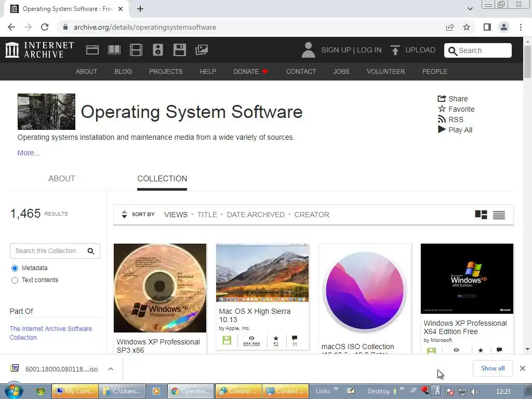
Task: Expand the download item options chevron
Action: click(111, 369)
